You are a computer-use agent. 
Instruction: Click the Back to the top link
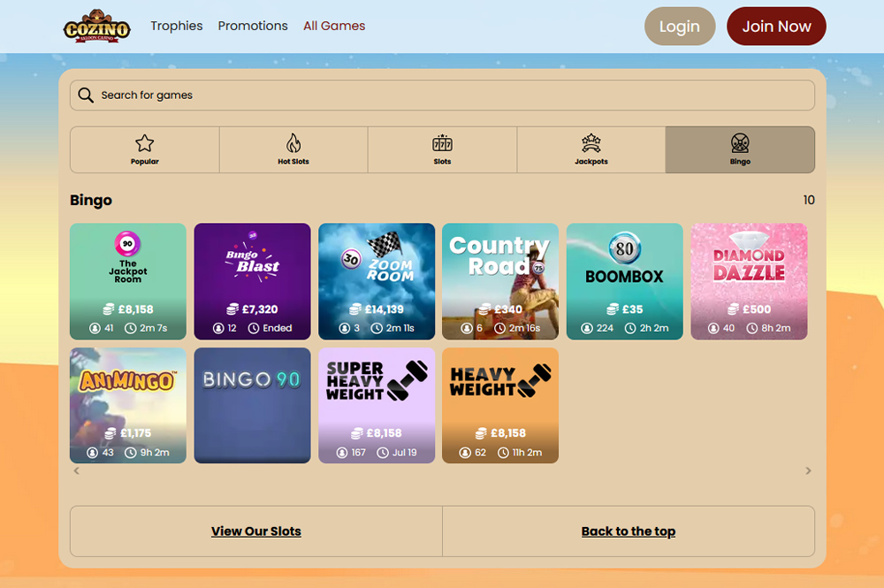click(628, 531)
